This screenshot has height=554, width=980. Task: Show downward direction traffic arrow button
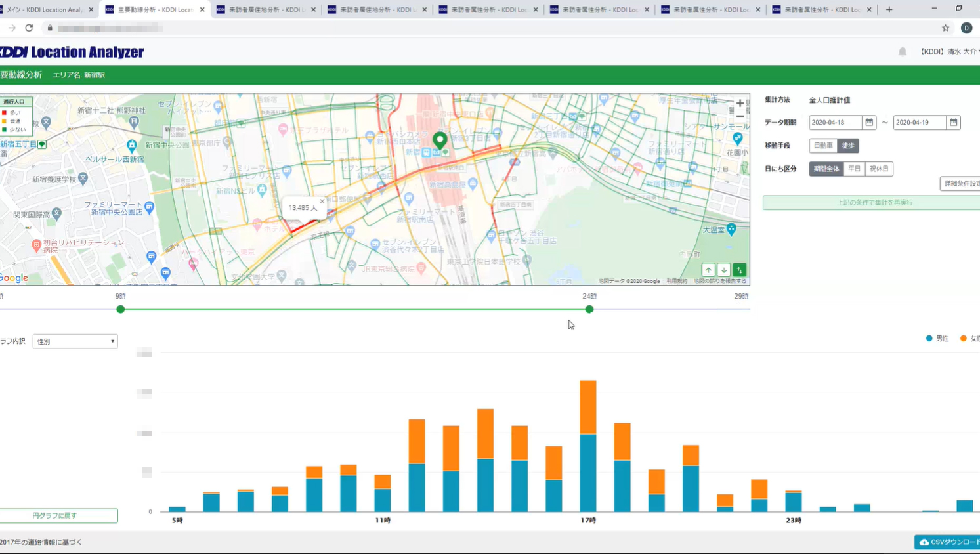(x=724, y=270)
